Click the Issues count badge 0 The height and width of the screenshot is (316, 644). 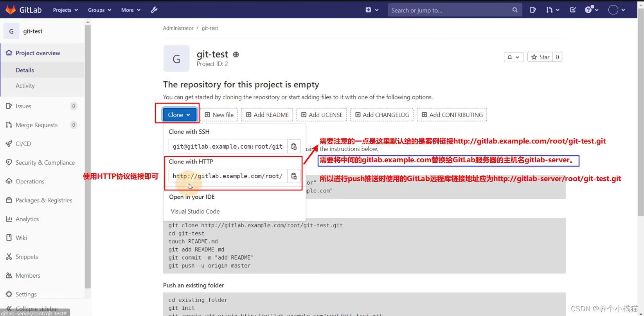click(x=74, y=106)
